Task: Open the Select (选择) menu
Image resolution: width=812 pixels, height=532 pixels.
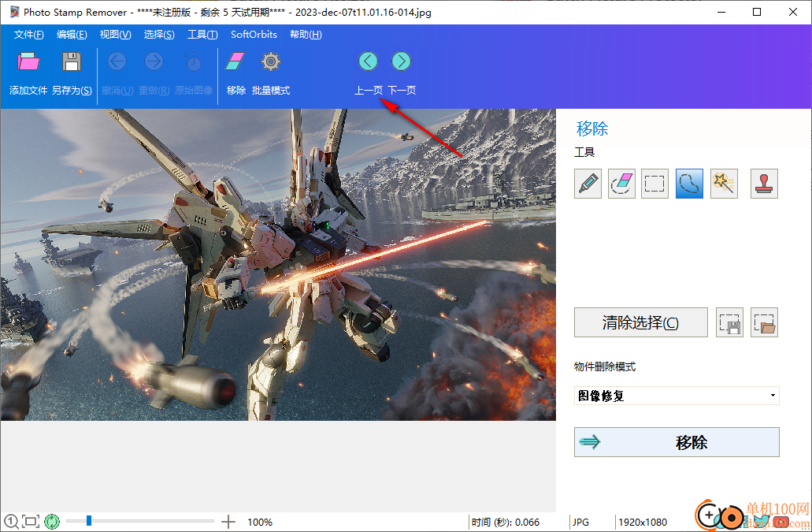Action: click(x=159, y=35)
